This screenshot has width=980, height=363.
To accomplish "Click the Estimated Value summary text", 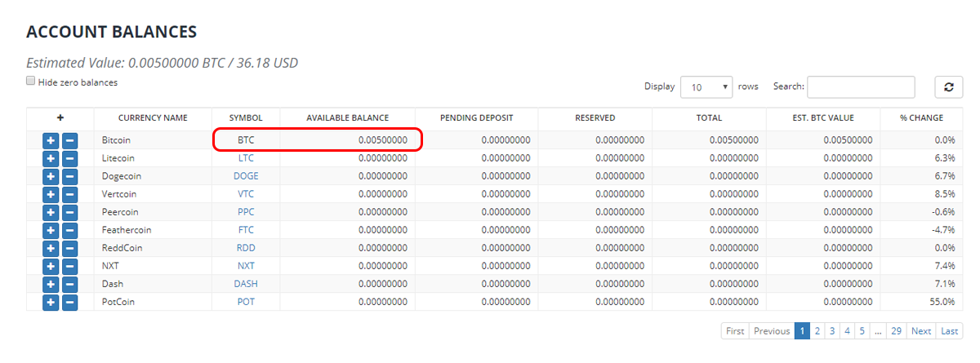I will coord(163,62).
